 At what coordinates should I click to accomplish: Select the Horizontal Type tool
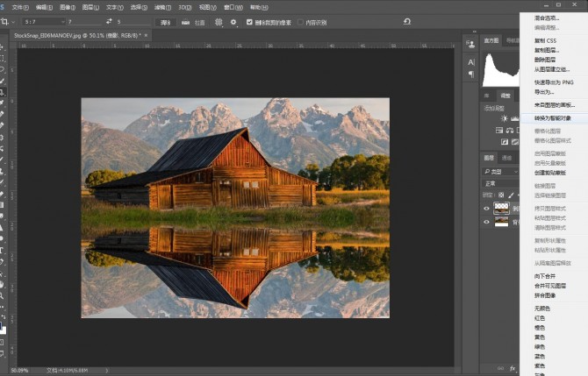coord(4,249)
